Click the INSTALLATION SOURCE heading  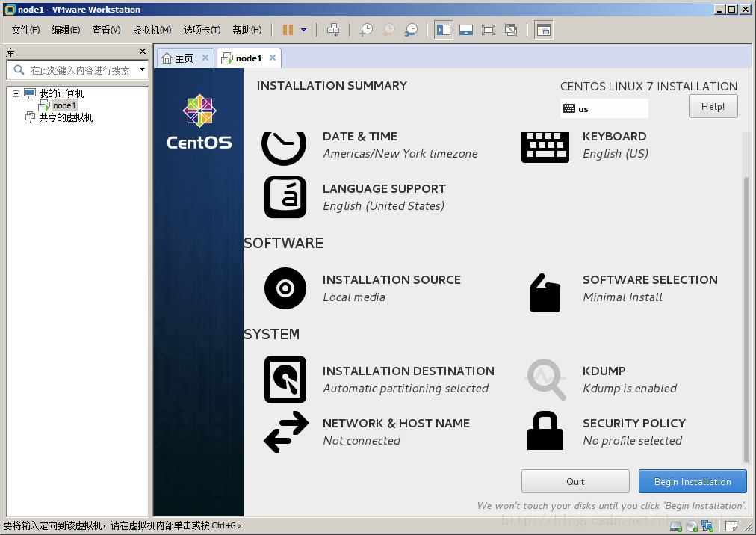point(391,279)
